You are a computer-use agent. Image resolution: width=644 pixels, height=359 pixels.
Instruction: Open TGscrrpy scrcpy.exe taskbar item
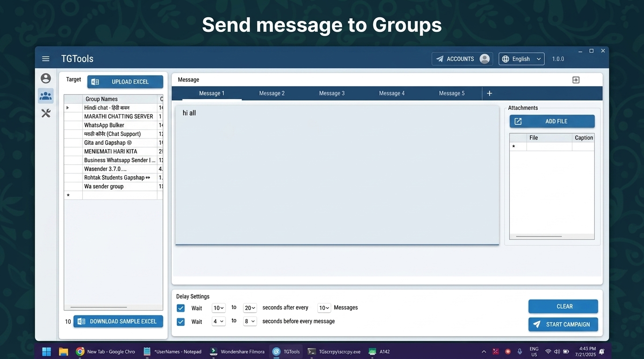coord(334,352)
